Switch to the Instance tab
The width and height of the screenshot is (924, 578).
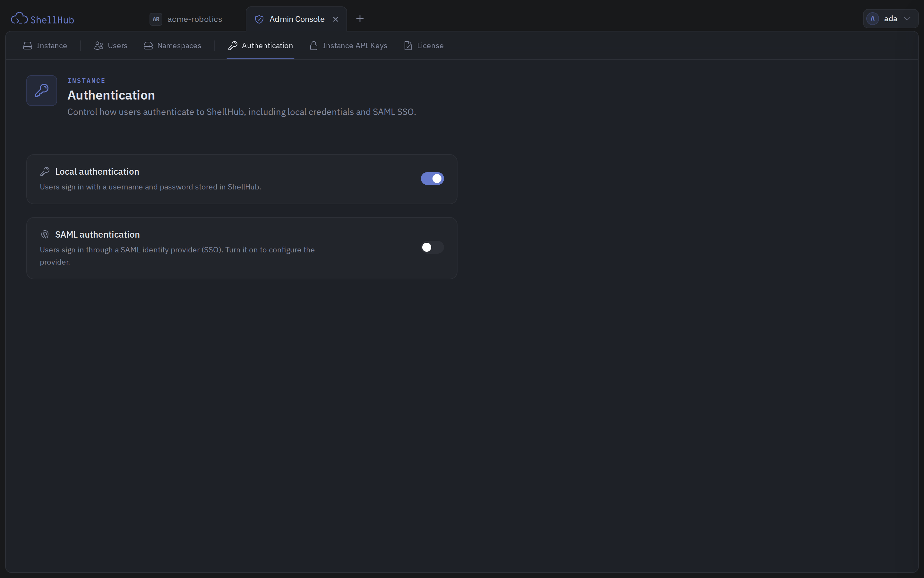45,46
